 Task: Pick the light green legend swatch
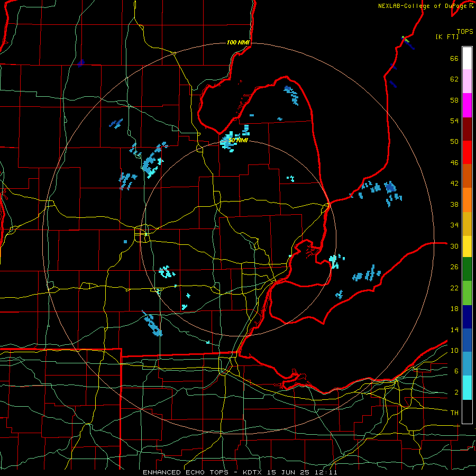pos(467,293)
